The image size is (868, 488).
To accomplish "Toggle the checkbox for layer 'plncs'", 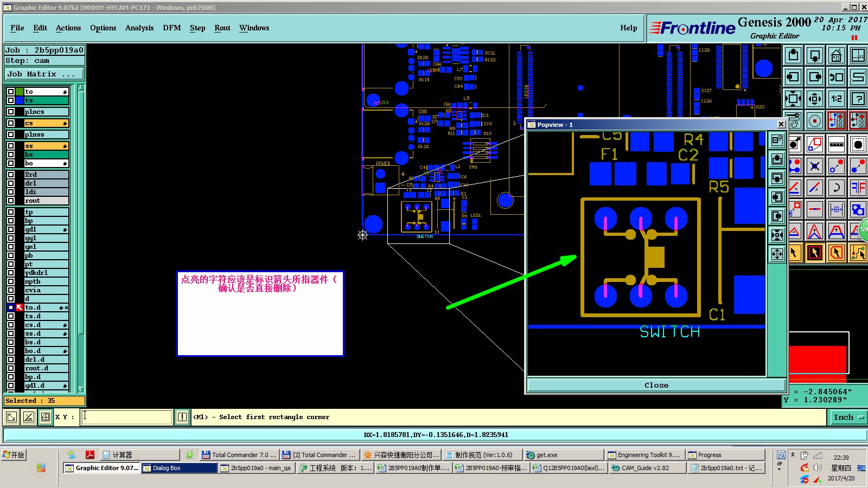I will pos(10,112).
